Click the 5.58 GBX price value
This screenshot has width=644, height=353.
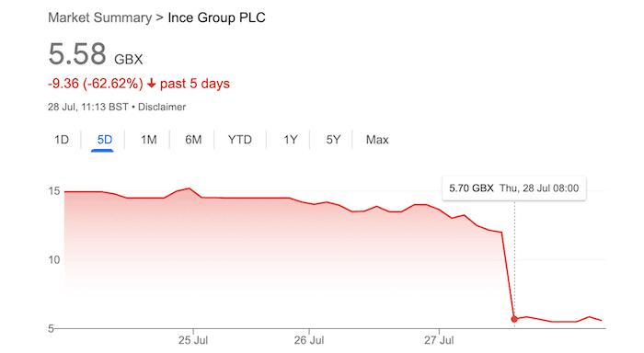click(x=96, y=54)
